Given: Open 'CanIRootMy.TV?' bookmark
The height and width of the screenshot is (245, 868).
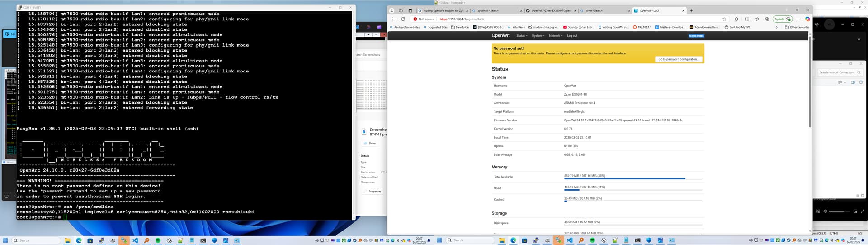Looking at the screenshot, I should click(x=737, y=27).
